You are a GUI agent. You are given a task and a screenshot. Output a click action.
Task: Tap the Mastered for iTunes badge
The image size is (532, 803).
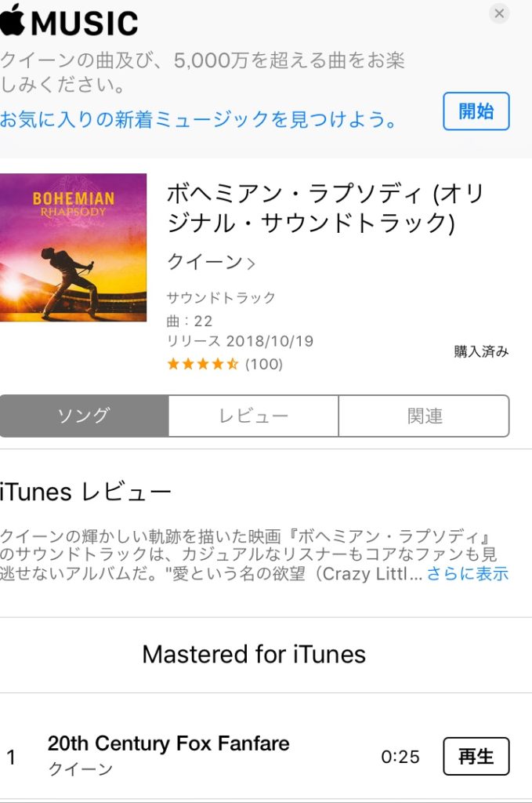(254, 655)
